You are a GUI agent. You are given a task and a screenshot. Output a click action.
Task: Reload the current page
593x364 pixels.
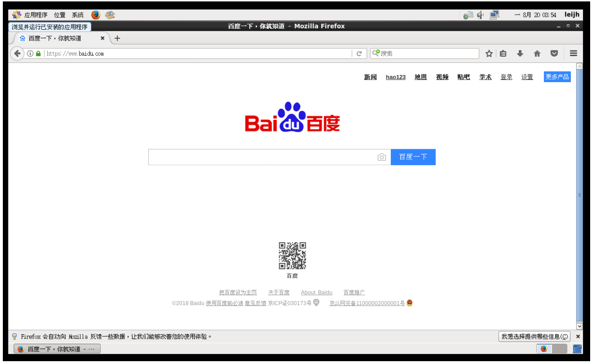coord(359,53)
